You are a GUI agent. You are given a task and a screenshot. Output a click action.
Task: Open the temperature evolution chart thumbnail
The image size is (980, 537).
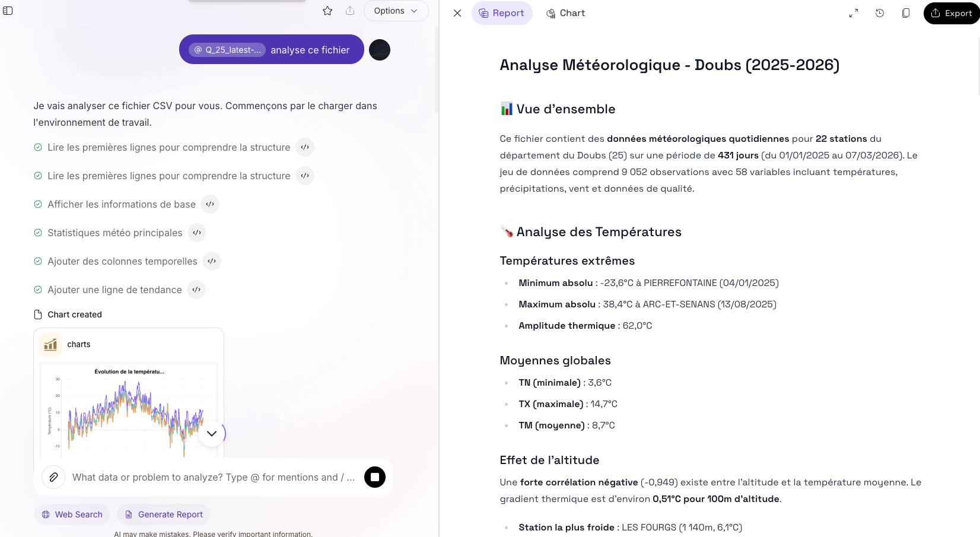coord(129,409)
